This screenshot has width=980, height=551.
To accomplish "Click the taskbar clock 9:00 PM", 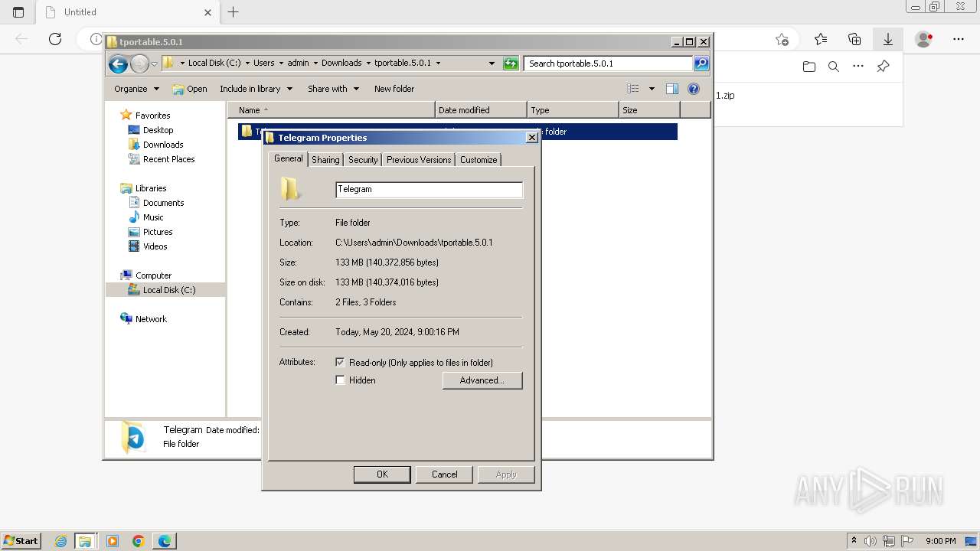I will click(x=940, y=541).
